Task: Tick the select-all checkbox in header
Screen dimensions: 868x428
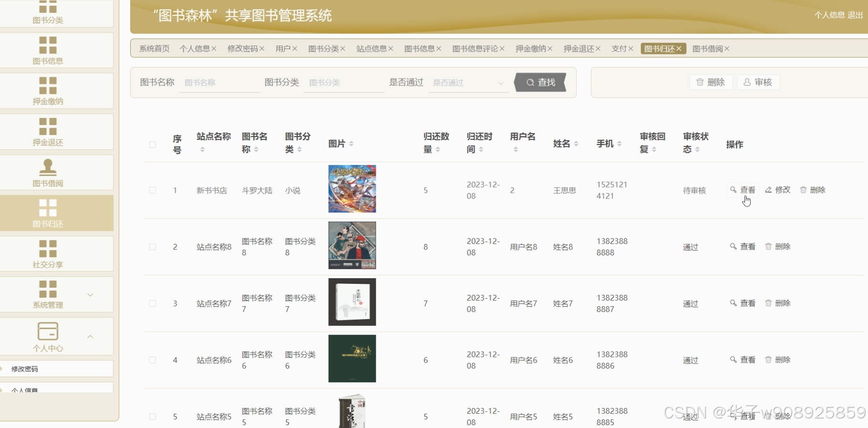Action: click(x=153, y=145)
